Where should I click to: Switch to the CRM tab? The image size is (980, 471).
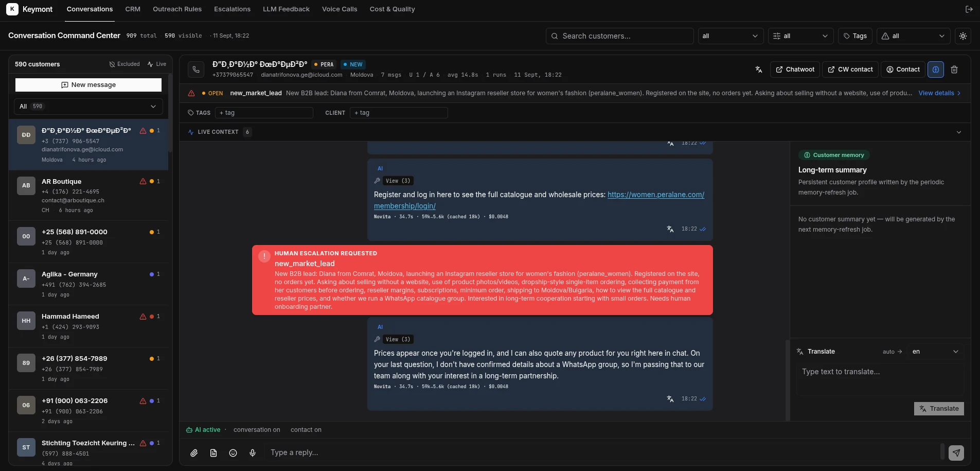(x=133, y=9)
